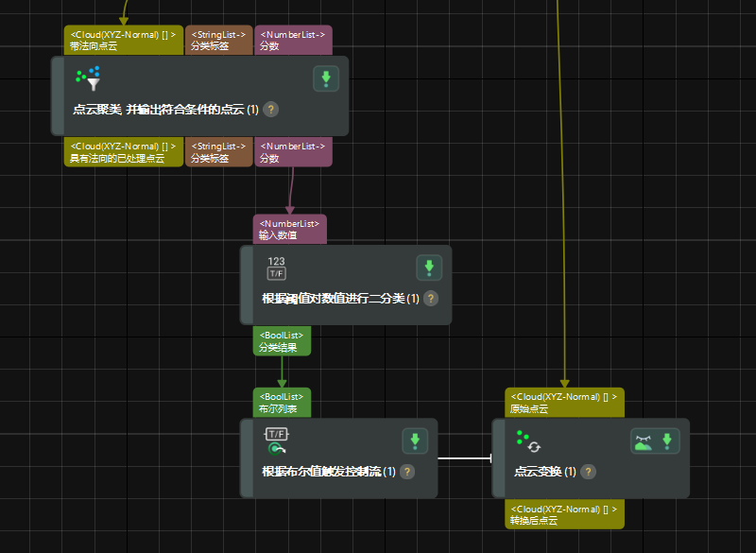
Task: Toggle closed-eye visualization icon on 点云变换
Action: (x=644, y=441)
